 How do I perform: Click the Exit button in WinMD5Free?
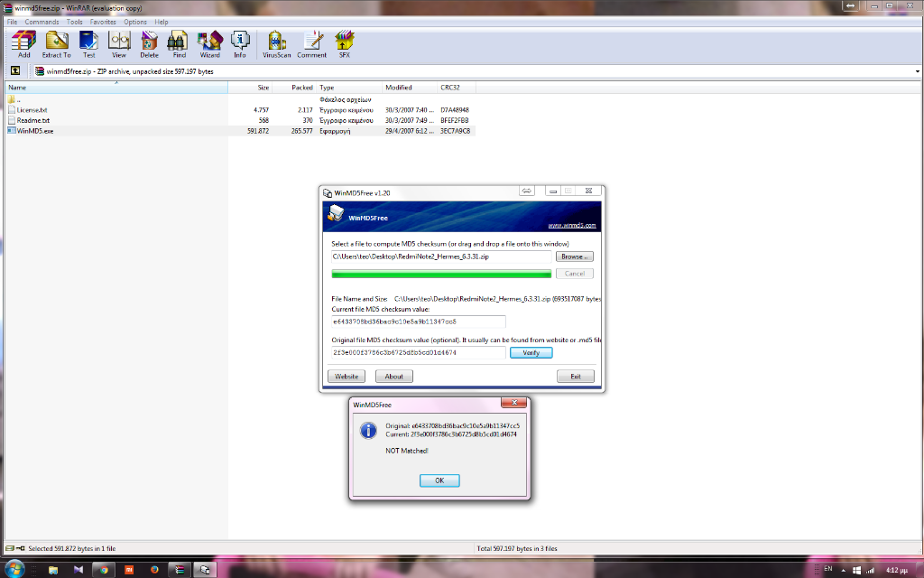576,377
